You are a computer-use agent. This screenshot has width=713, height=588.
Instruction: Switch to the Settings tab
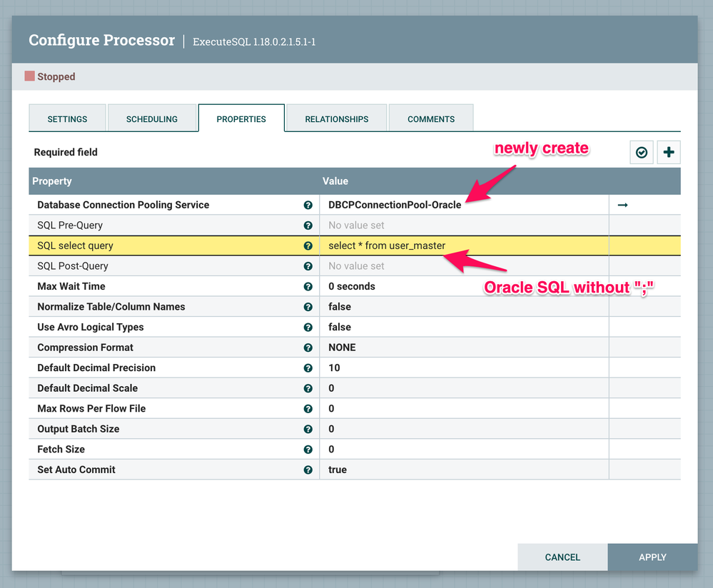67,118
